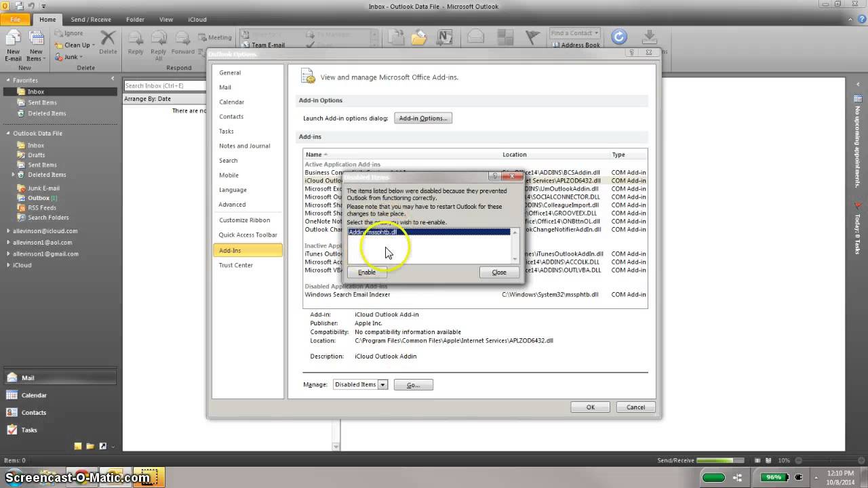Click the Add-in Options button
This screenshot has height=488, width=868.
(x=423, y=118)
